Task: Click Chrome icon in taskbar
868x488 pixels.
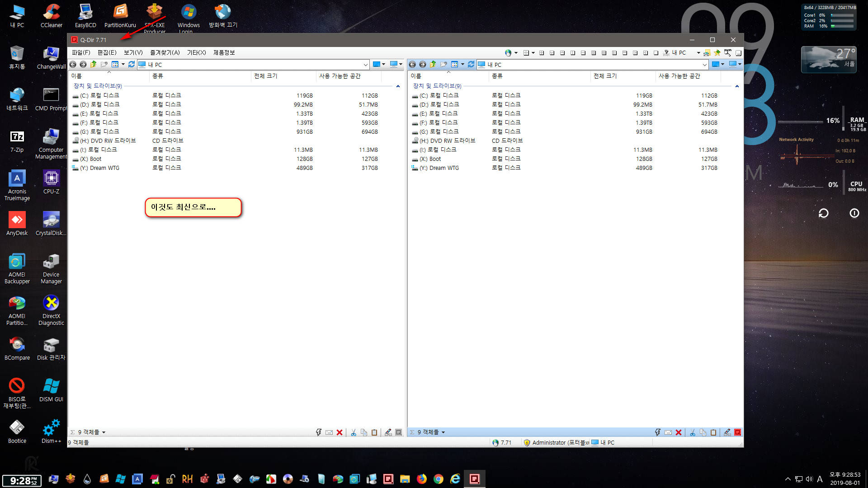Action: [439, 479]
